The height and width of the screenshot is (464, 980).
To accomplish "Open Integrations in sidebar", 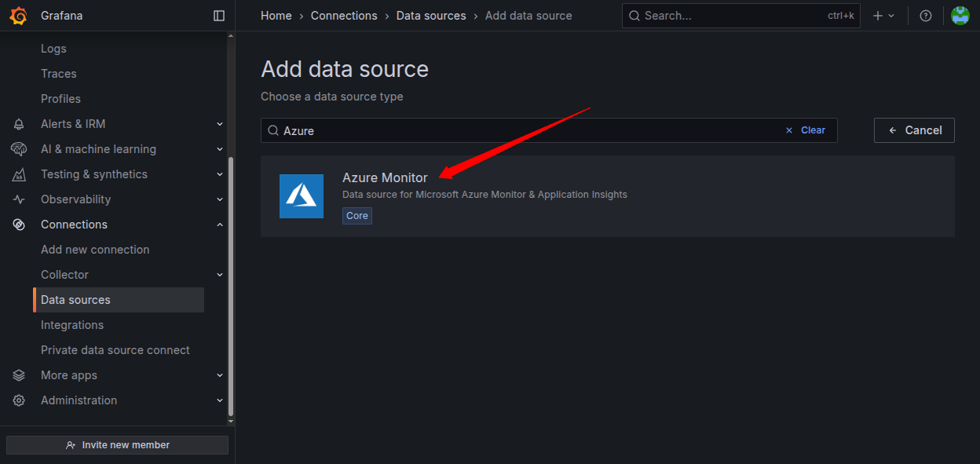I will pyautogui.click(x=72, y=325).
